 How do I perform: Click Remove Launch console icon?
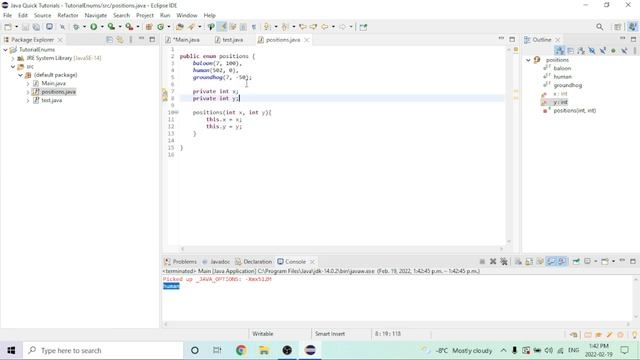[493, 262]
